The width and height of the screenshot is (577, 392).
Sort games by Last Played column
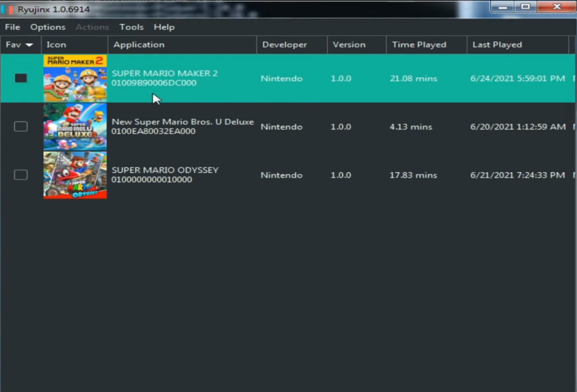(518, 44)
